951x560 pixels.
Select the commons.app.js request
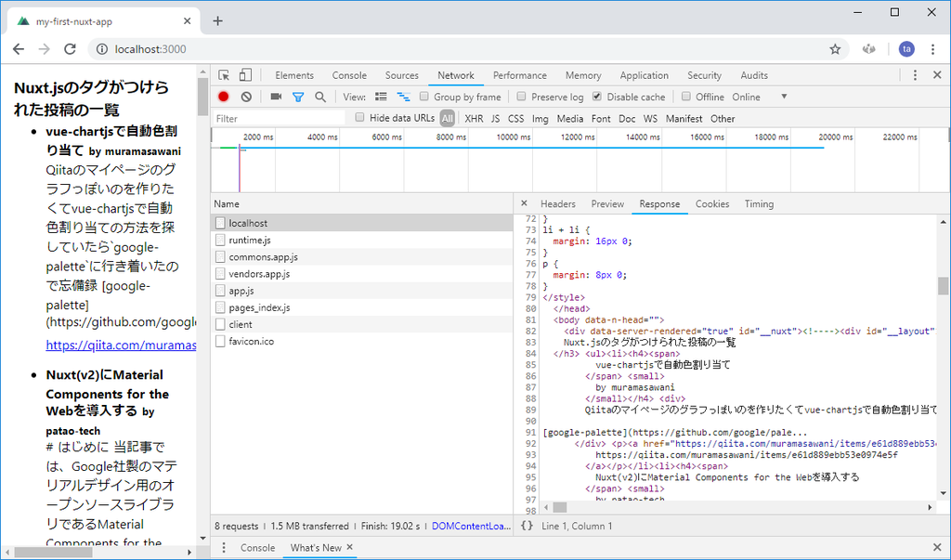click(x=362, y=256)
